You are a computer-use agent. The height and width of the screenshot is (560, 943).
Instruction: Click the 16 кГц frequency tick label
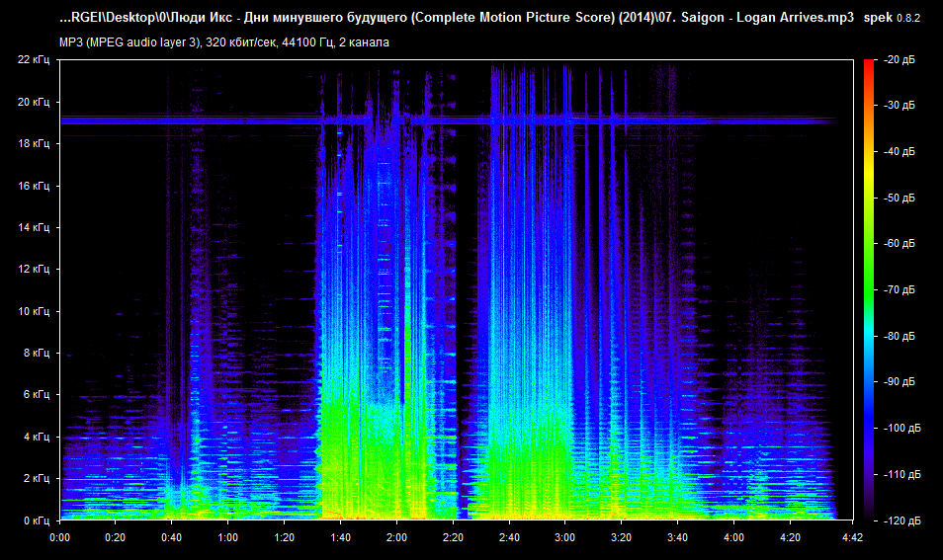33,186
